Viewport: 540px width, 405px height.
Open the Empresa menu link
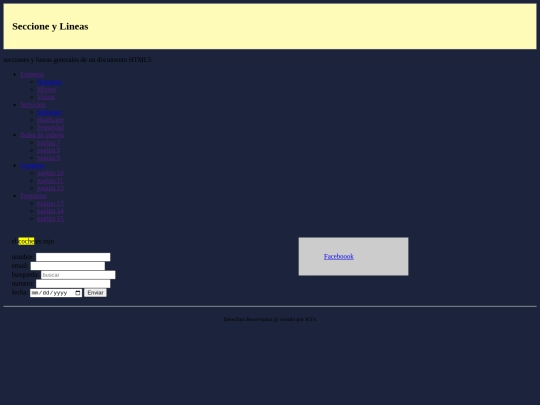pos(32,74)
